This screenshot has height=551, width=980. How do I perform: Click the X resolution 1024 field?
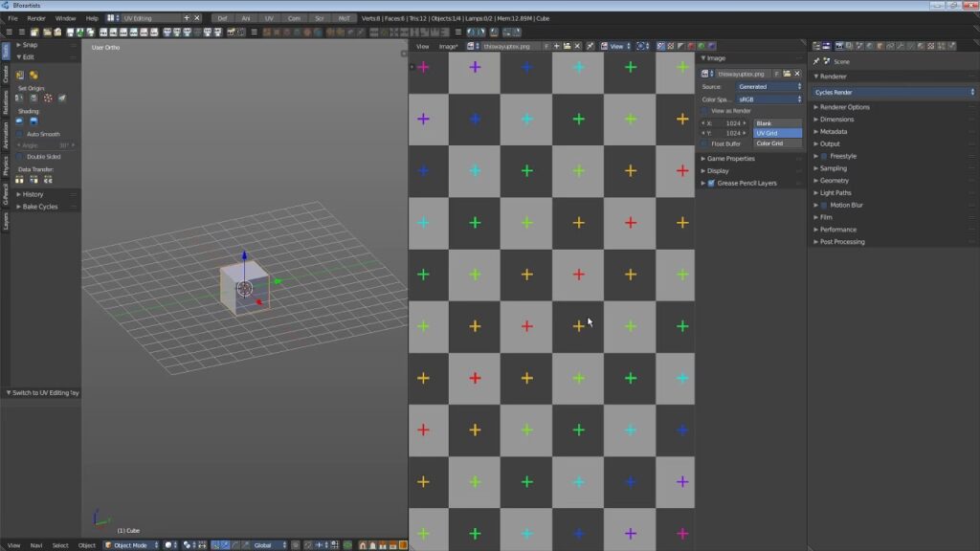pyautogui.click(x=724, y=123)
